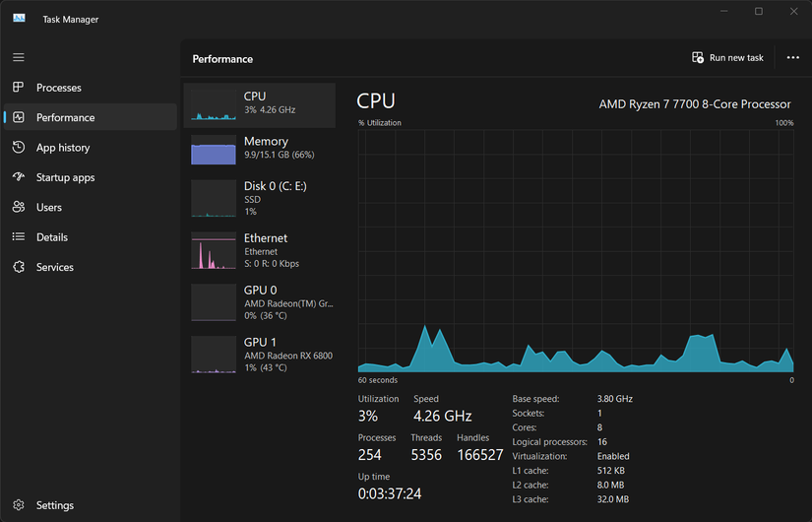The width and height of the screenshot is (812, 522).
Task: Click the Startup apps gauge icon
Action: pos(19,177)
